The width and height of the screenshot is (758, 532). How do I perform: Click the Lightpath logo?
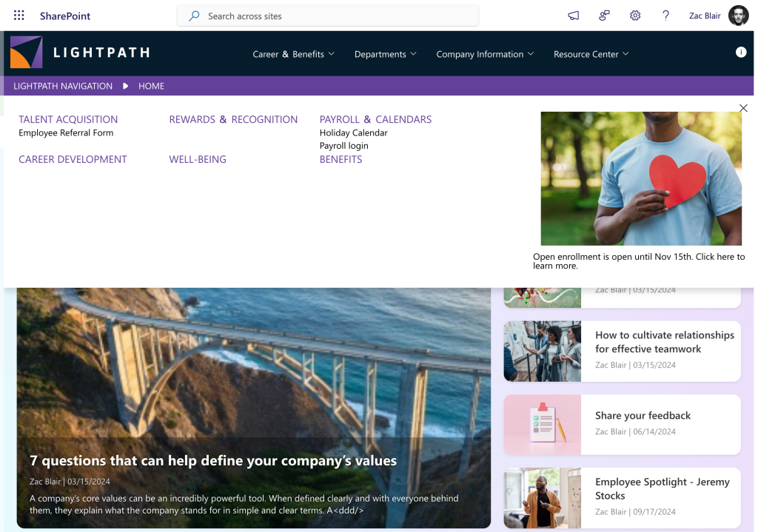pyautogui.click(x=80, y=53)
